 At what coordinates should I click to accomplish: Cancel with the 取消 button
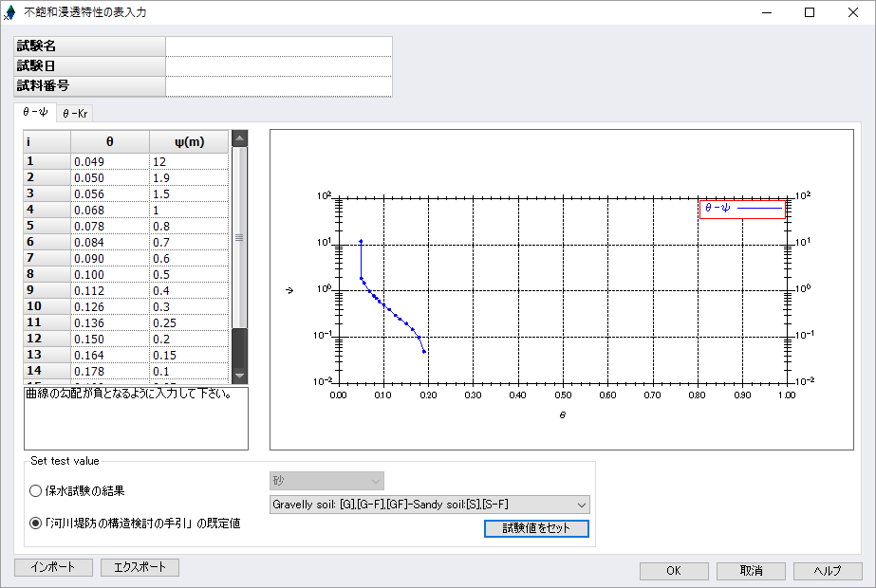[751, 571]
